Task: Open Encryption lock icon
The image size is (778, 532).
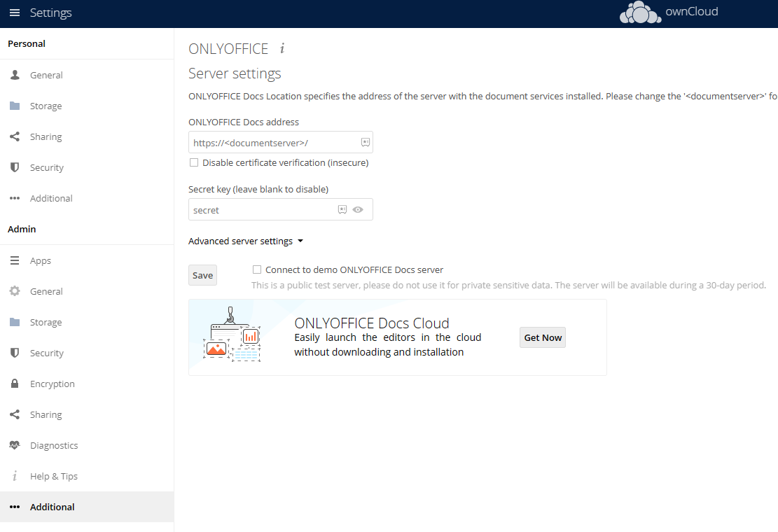Action: click(15, 384)
